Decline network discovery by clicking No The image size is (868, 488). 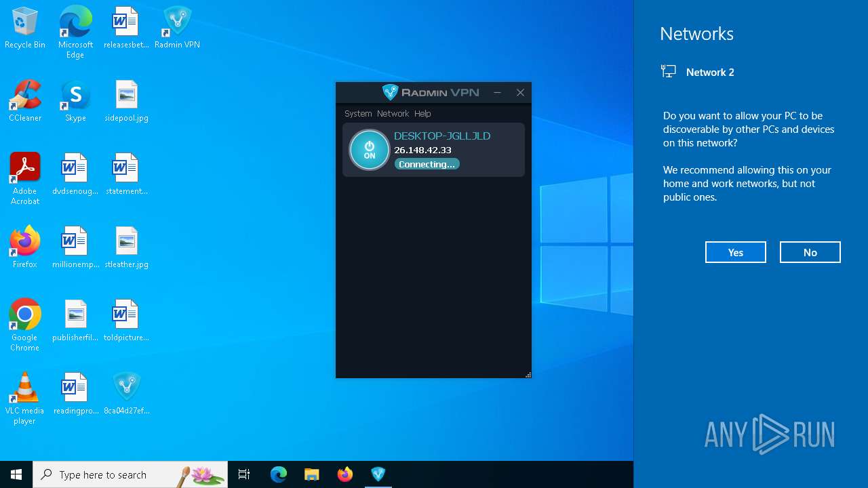pos(810,252)
